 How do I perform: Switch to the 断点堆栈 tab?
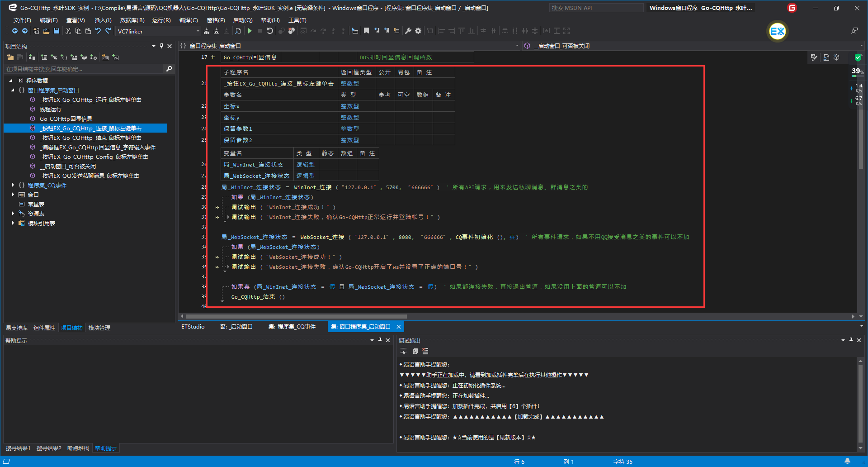coord(78,448)
